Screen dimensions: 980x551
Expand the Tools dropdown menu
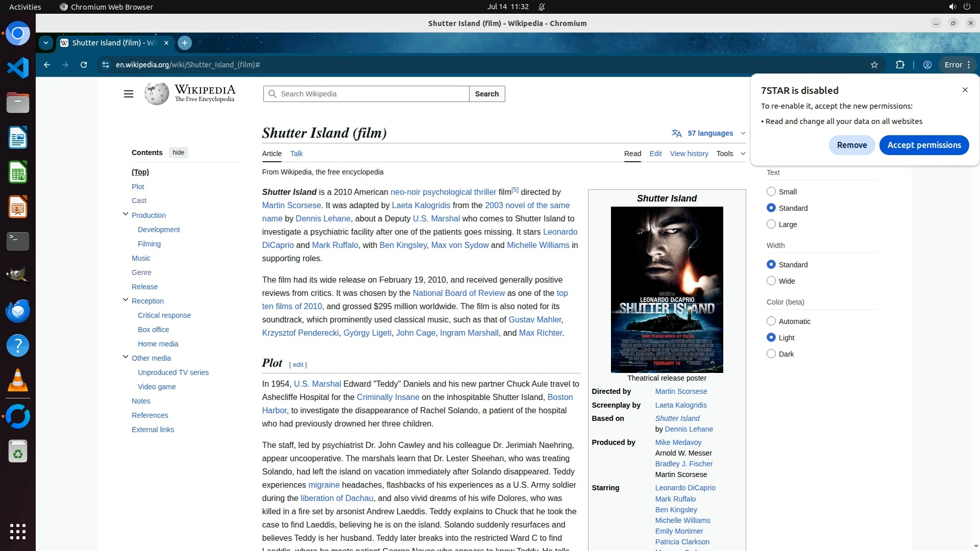click(730, 154)
